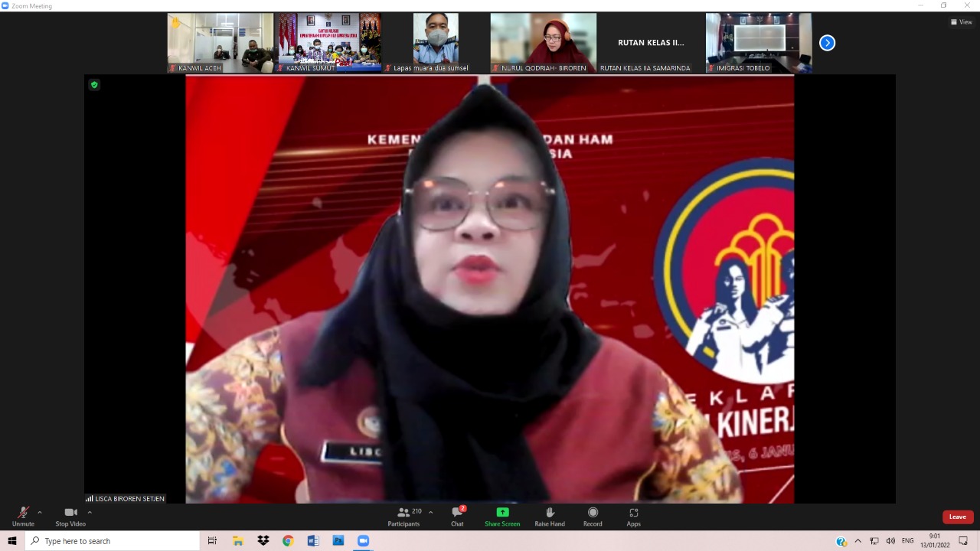
Task: Open Microsoft Word from the taskbar
Action: pyautogui.click(x=313, y=541)
